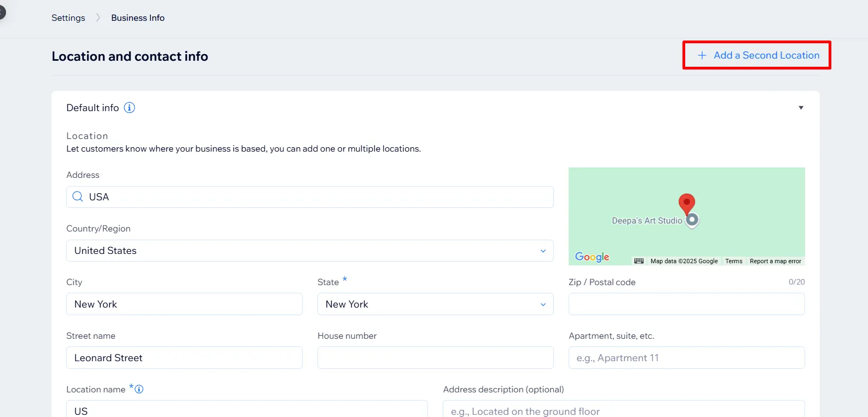The image size is (868, 417).
Task: Click the '0/20' character counter
Action: coord(796,282)
